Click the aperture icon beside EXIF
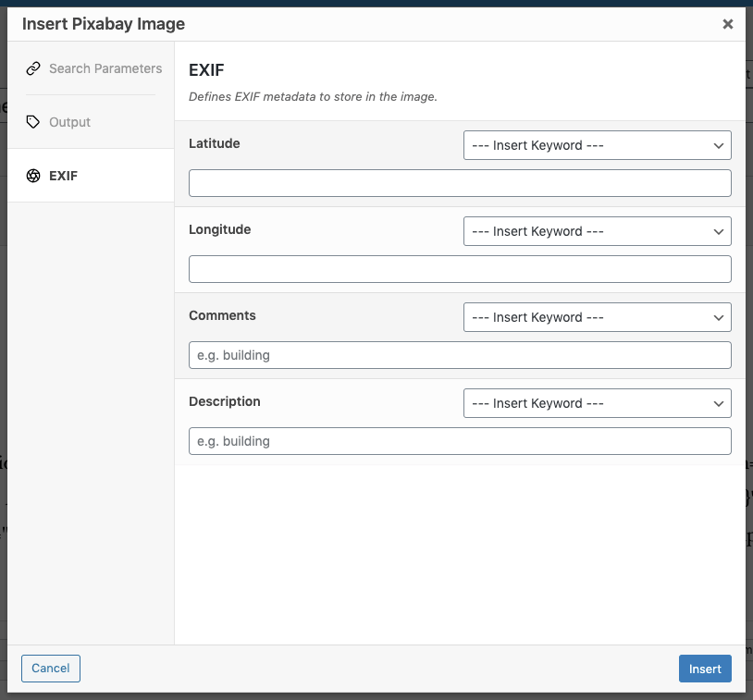Screen dimensions: 753x700 point(33,176)
